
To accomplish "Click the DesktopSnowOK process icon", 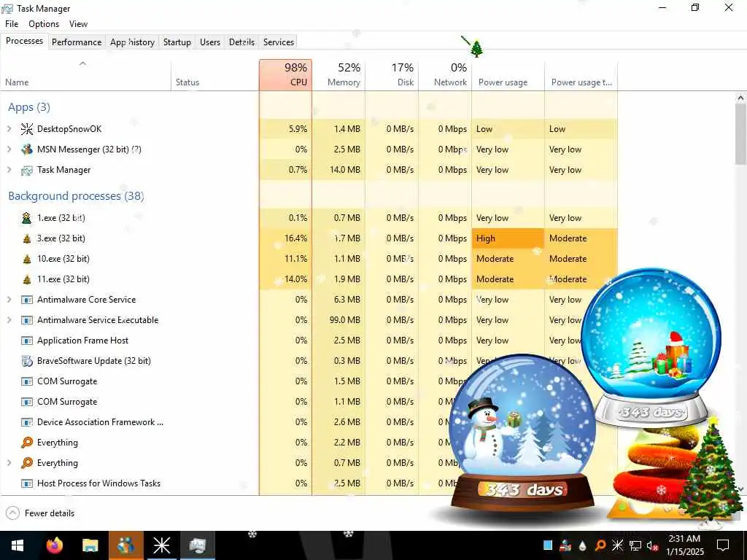I will pos(27,129).
